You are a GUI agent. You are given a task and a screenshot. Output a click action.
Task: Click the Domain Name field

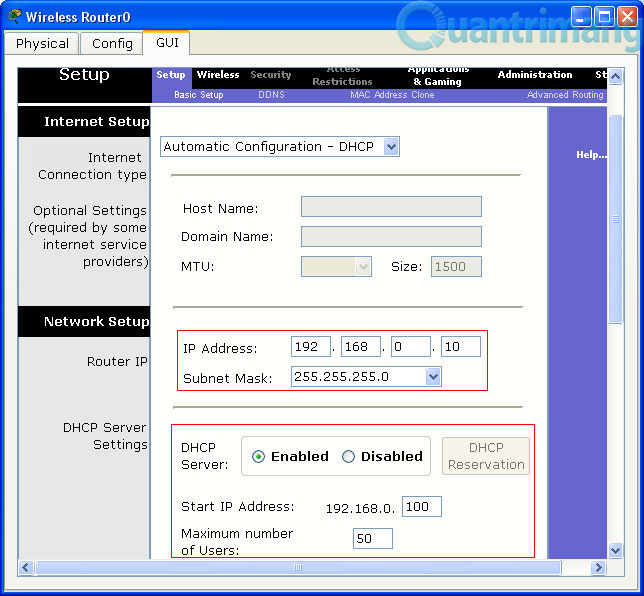tap(391, 237)
